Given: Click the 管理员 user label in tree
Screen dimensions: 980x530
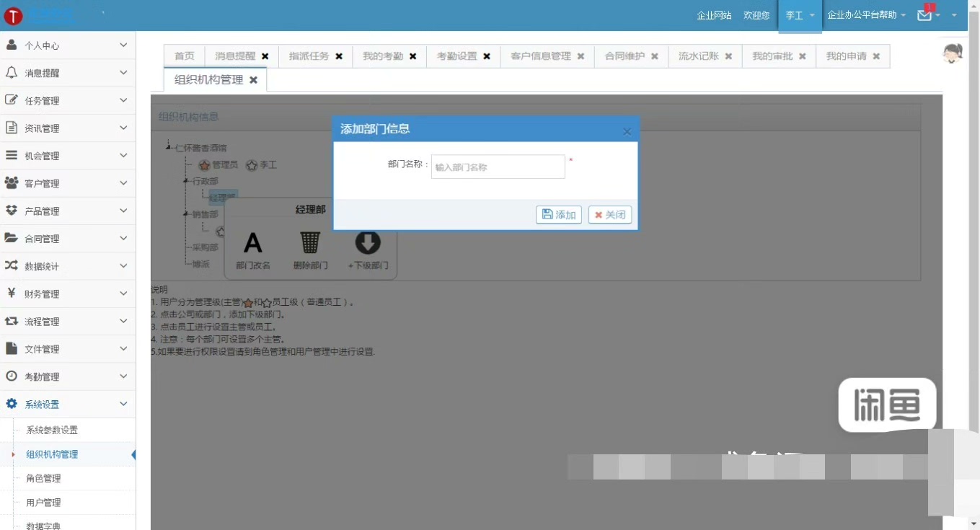Looking at the screenshot, I should [x=225, y=165].
